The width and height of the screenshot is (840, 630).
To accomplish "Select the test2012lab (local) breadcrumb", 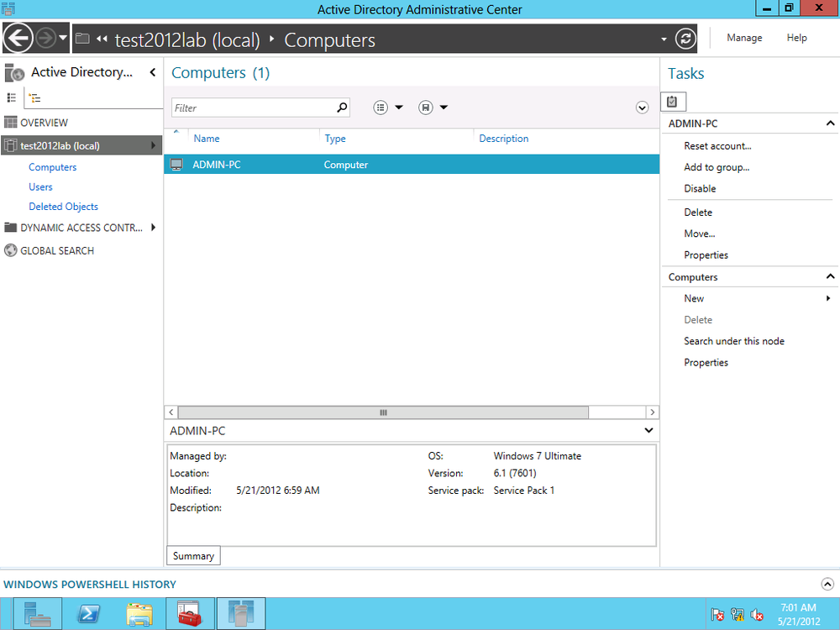I will [x=187, y=40].
